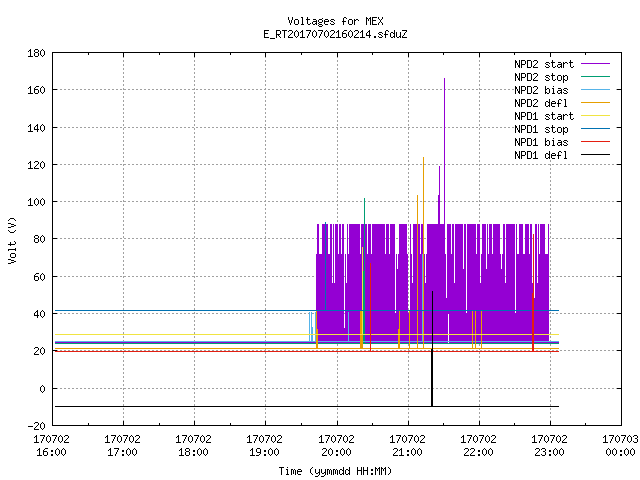Click the 170702 21:00 time tick label
The width and height of the screenshot is (640, 480).
(407, 445)
